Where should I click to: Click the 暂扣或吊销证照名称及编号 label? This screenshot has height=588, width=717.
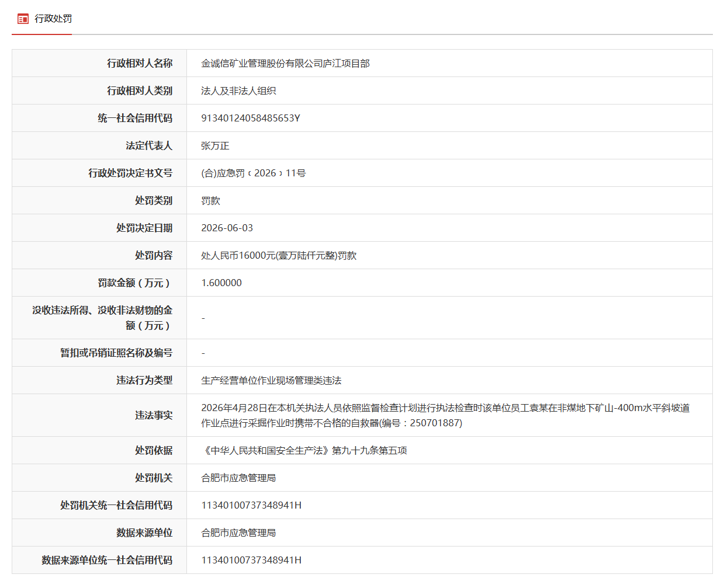coord(116,353)
